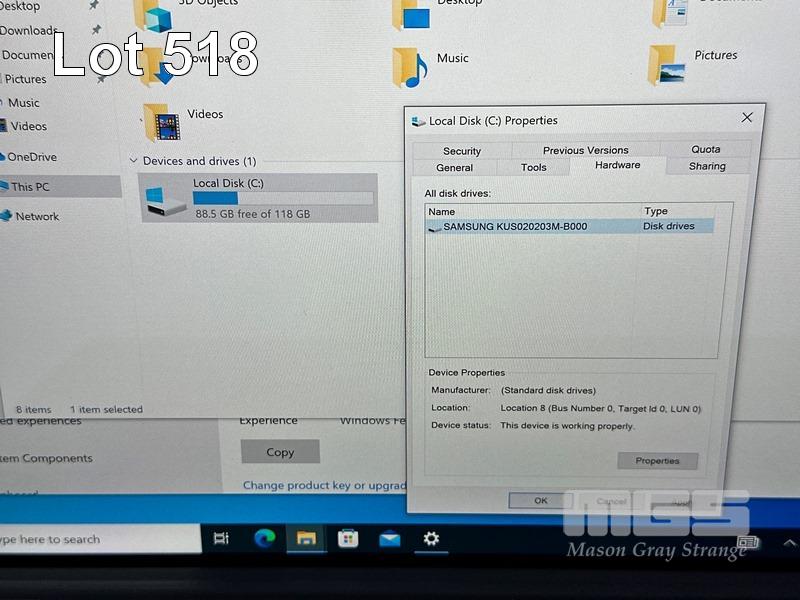The height and width of the screenshot is (600, 800).
Task: Open Task View on the taskbar
Action: tap(222, 539)
